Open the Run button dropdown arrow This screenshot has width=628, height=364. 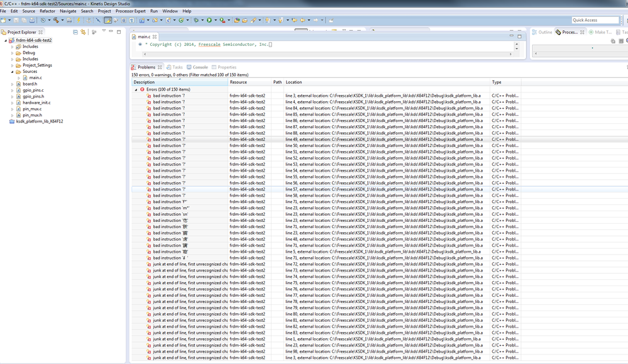(216, 20)
